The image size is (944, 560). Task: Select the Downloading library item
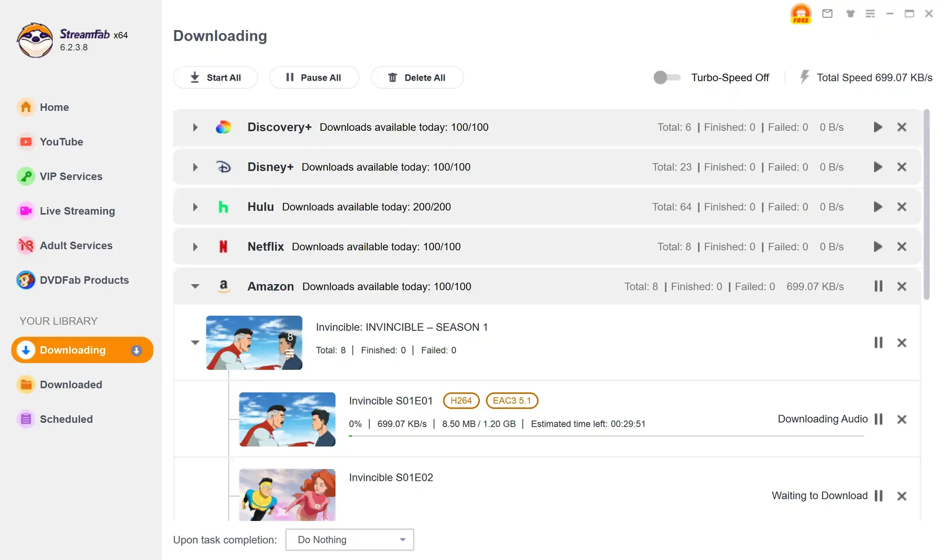82,350
